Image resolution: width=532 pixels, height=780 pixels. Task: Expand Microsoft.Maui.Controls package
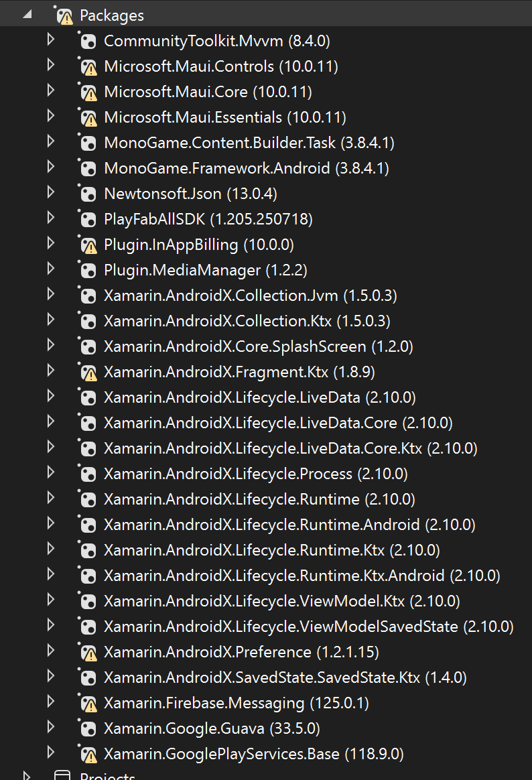coord(51,65)
